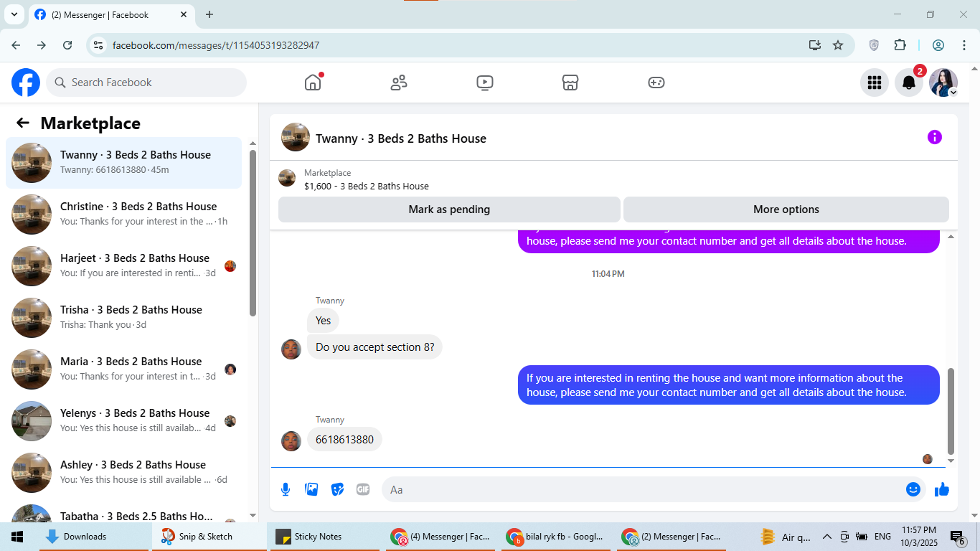
Task: Record a voice clip with microphone
Action: (x=286, y=489)
